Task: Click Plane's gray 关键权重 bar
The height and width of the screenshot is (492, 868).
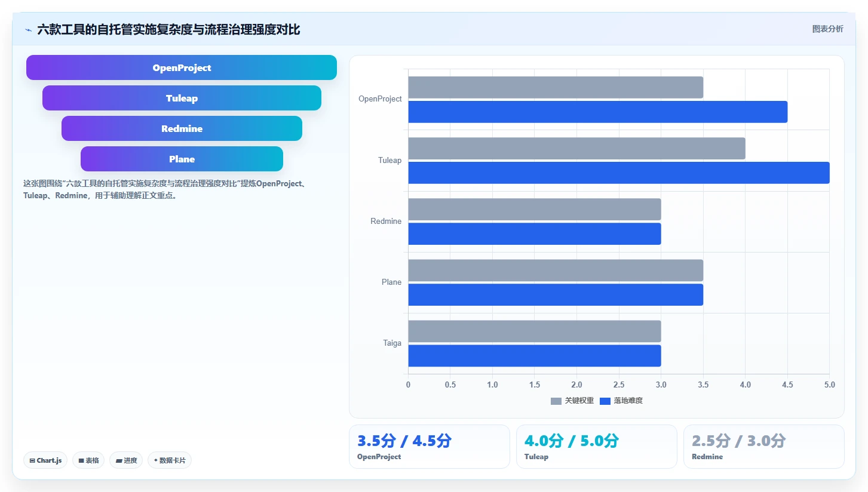Action: click(556, 270)
